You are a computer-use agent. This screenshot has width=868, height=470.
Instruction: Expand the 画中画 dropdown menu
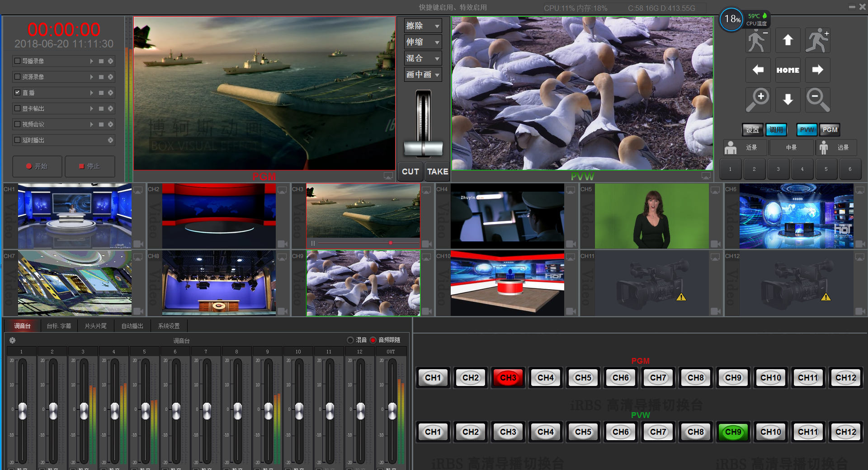423,75
